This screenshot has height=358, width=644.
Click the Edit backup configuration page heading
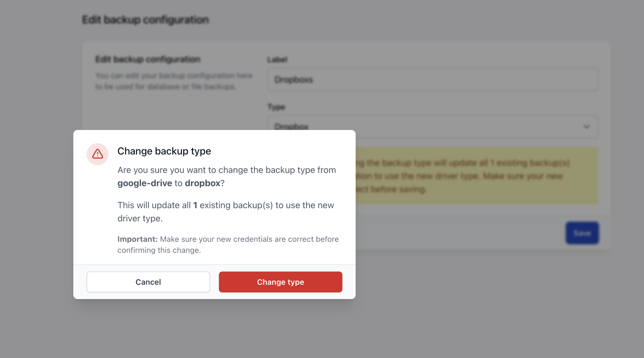click(x=146, y=20)
